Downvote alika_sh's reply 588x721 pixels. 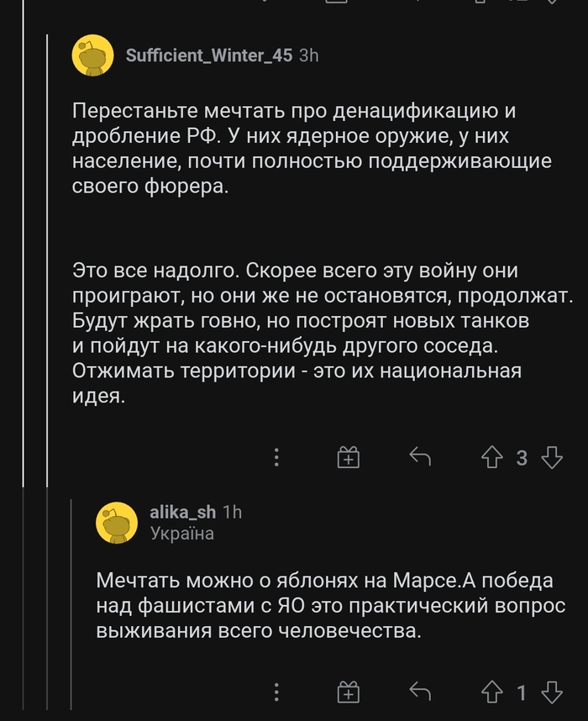pyautogui.click(x=552, y=692)
